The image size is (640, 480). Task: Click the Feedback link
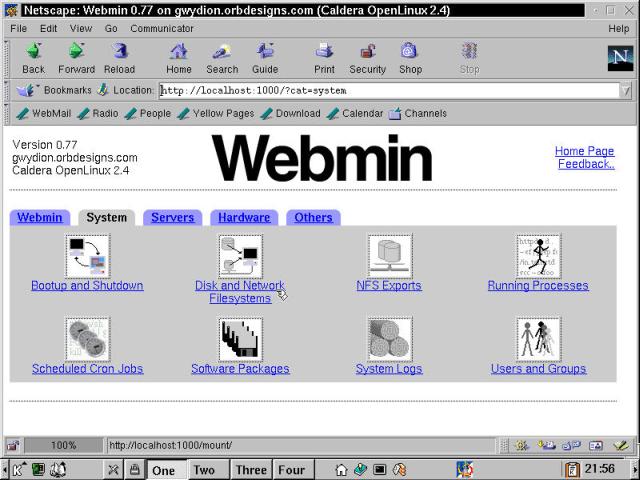586,164
